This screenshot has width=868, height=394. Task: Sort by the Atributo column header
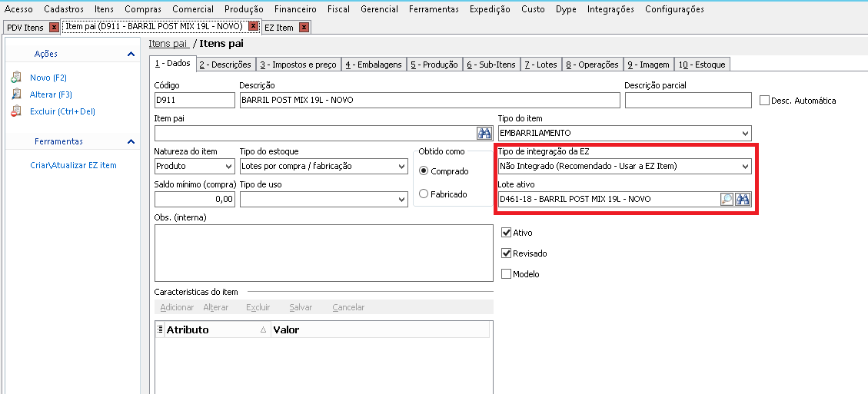click(218, 329)
